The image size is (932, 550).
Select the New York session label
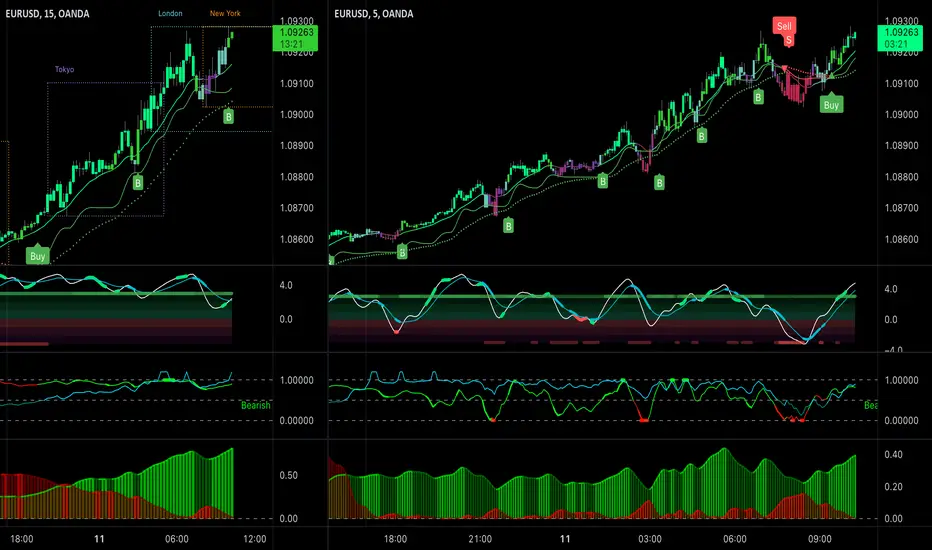225,13
